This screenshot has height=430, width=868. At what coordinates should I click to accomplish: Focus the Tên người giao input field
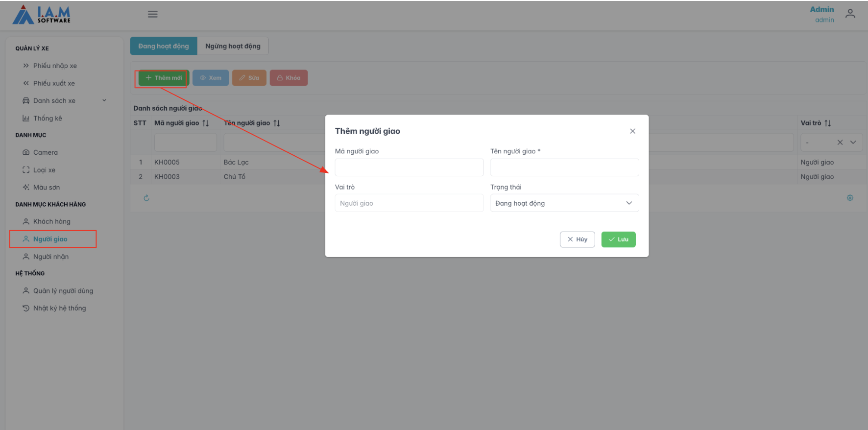point(564,167)
